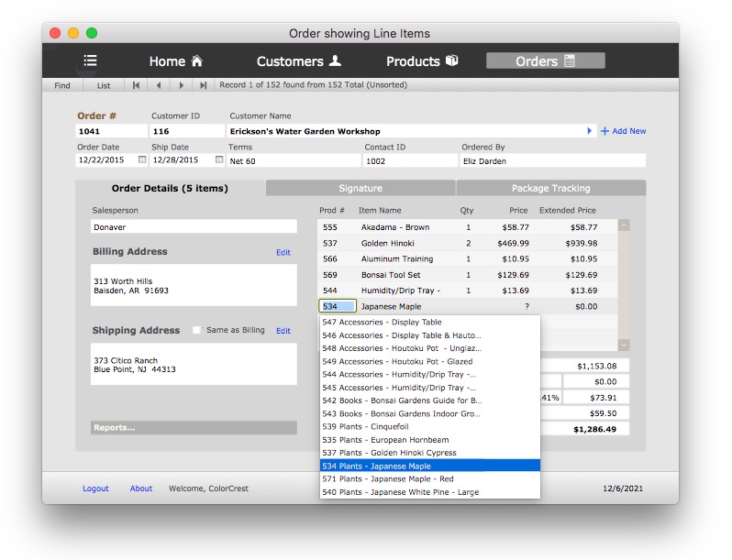Switch to Package Tracking tab

coord(551,189)
